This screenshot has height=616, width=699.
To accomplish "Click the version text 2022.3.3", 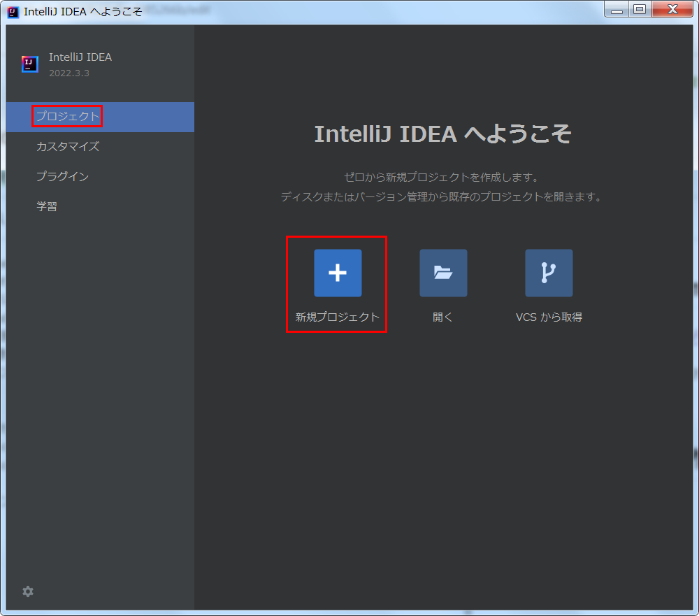I will pos(69,73).
